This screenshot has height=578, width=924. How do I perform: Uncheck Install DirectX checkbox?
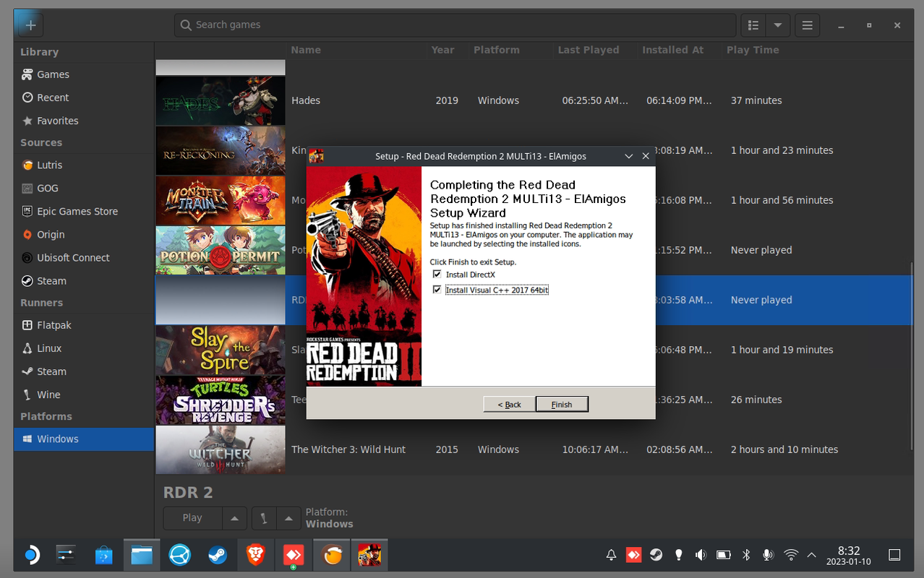coord(437,275)
